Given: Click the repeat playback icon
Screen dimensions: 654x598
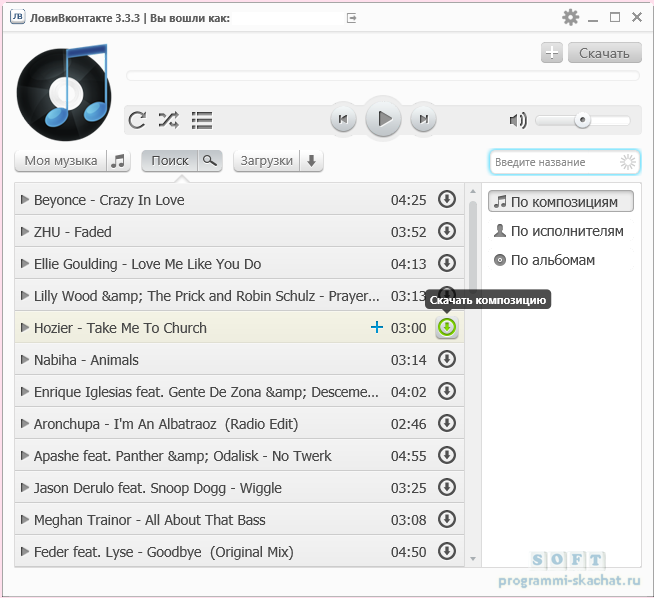Looking at the screenshot, I should point(138,120).
